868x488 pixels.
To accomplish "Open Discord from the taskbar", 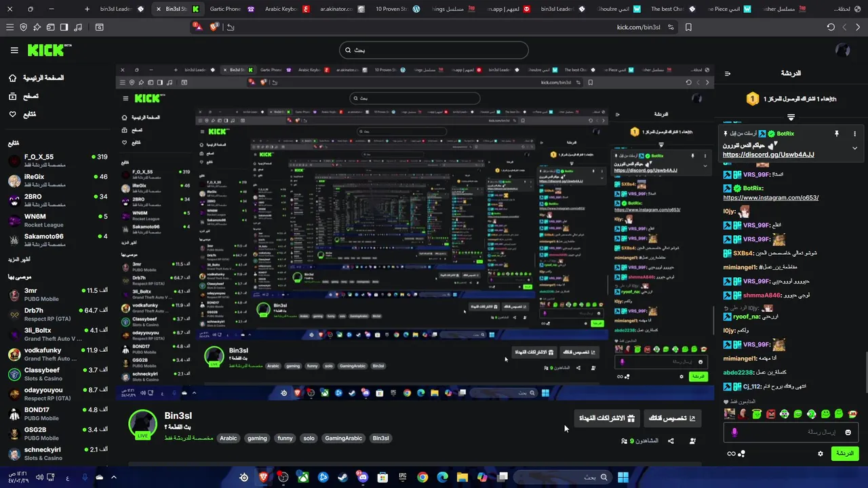I will (363, 477).
